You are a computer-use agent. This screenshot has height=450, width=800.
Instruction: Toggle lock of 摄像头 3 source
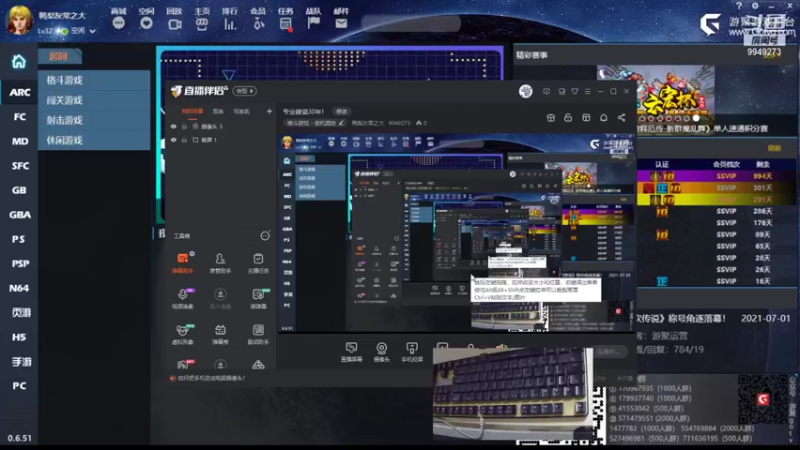(x=185, y=126)
